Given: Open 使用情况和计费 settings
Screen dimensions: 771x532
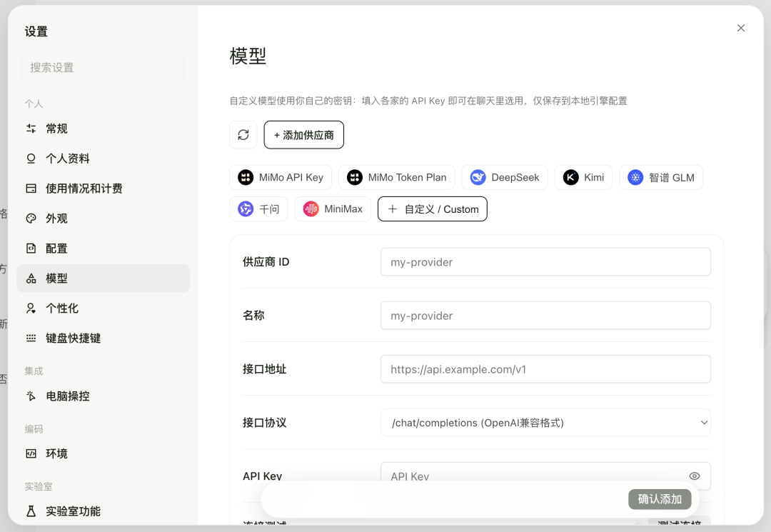Looking at the screenshot, I should [103, 189].
